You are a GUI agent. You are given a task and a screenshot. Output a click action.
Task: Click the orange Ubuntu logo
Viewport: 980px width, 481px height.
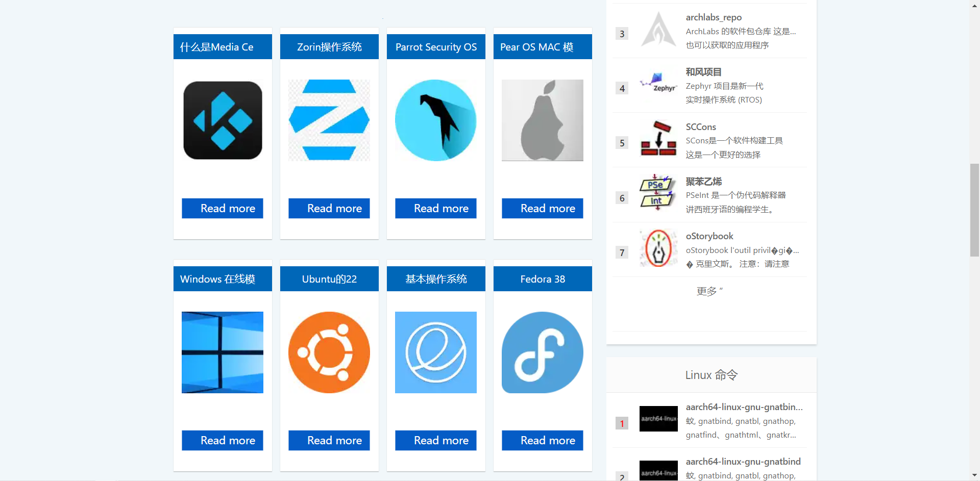click(x=329, y=352)
